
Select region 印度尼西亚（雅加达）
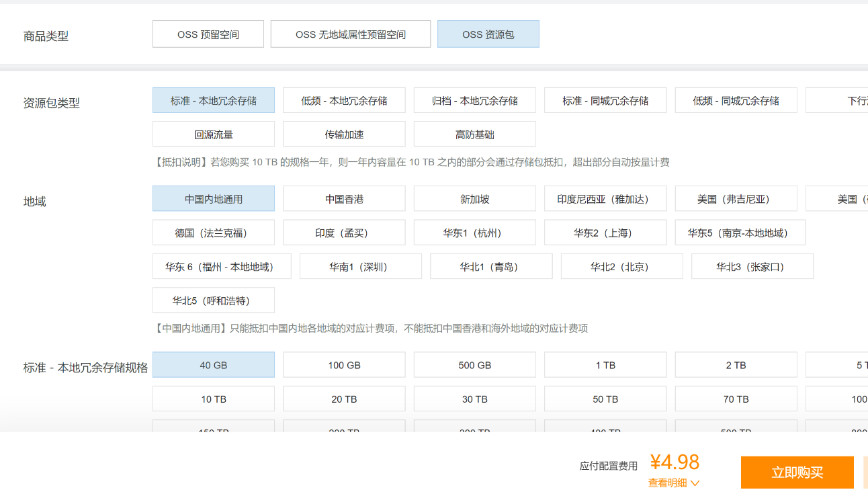coord(605,199)
